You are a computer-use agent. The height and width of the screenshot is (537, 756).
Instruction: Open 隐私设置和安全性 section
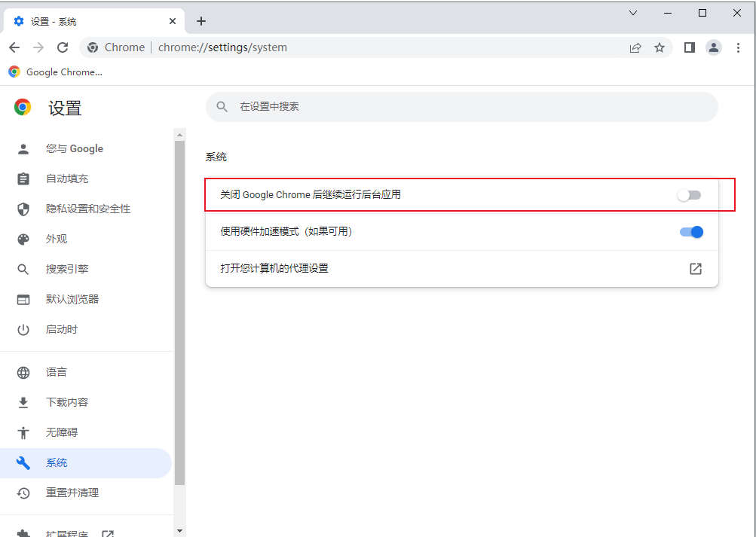coord(86,209)
